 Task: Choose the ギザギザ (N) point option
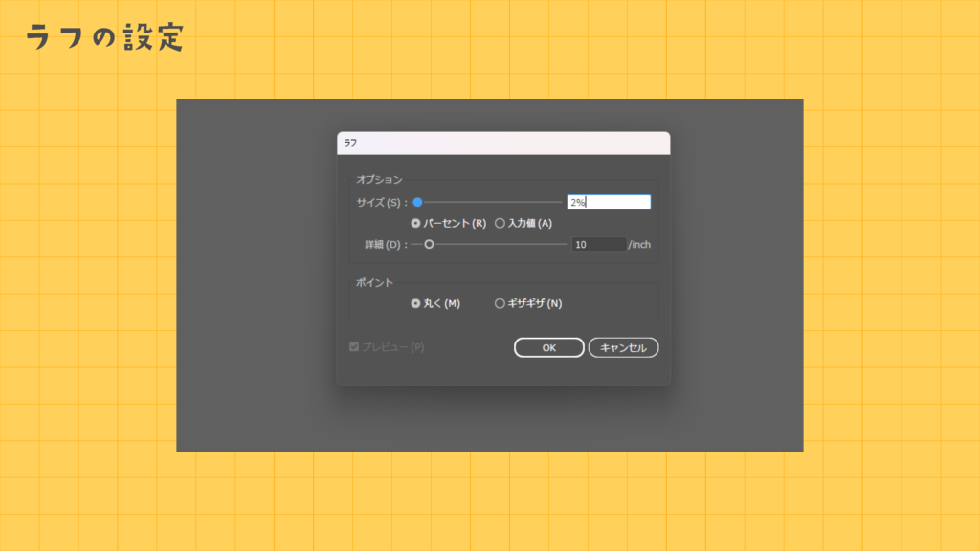click(x=500, y=302)
